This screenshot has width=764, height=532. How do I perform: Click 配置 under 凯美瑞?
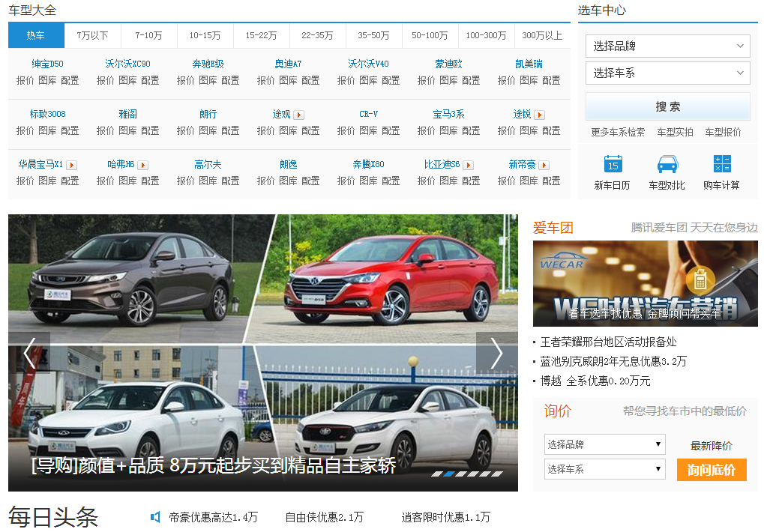coord(552,80)
